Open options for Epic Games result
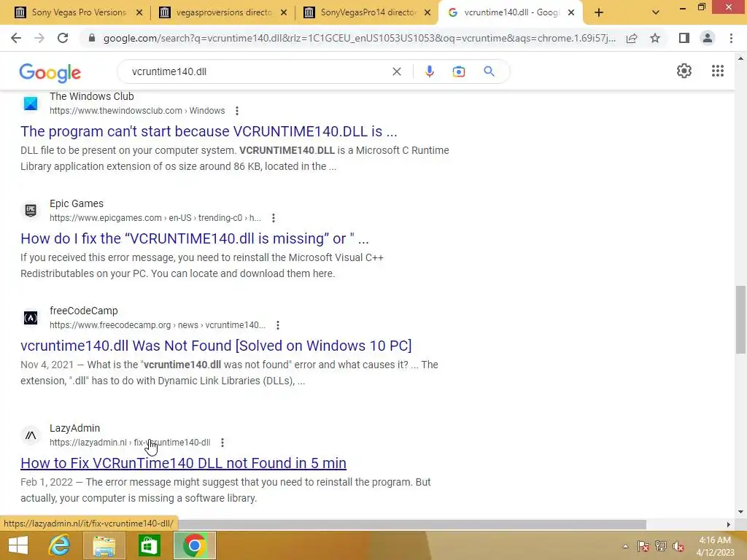747x560 pixels. (273, 218)
